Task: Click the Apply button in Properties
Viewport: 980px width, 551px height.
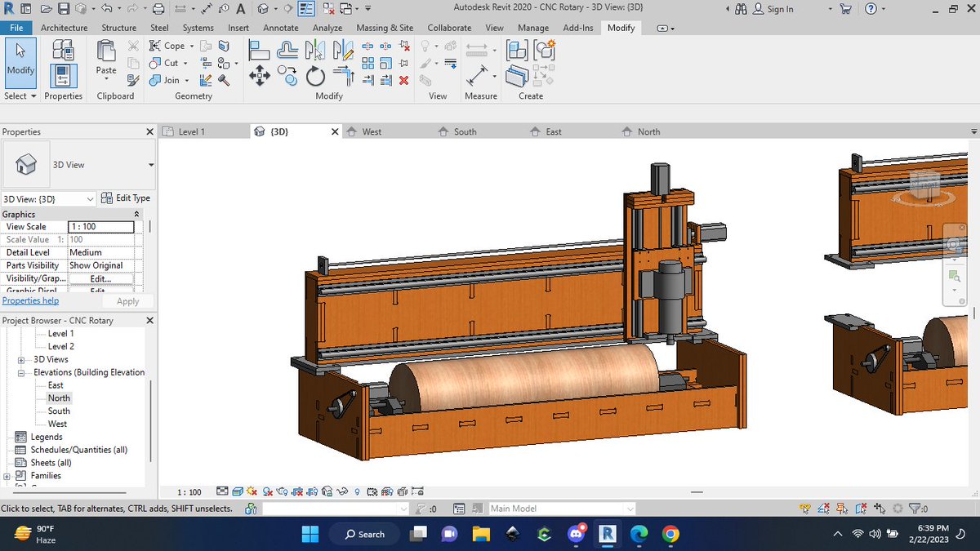Action: (x=127, y=300)
